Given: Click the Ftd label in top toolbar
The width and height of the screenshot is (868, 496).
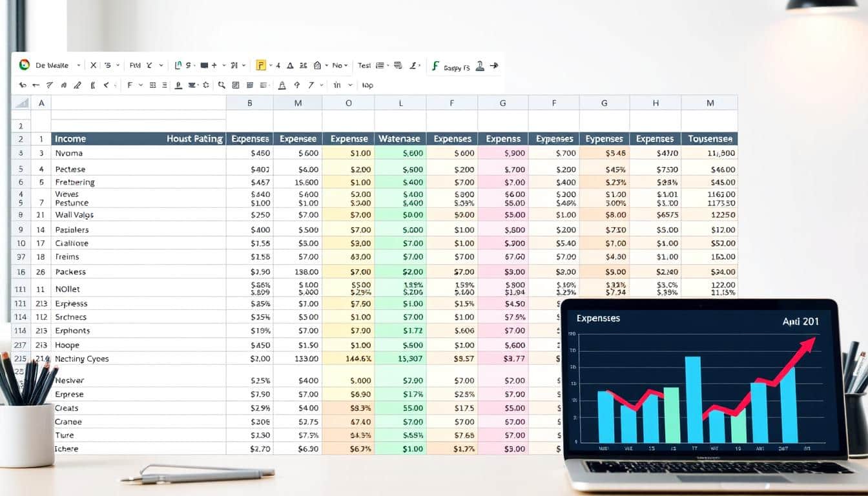Looking at the screenshot, I should click(x=135, y=65).
